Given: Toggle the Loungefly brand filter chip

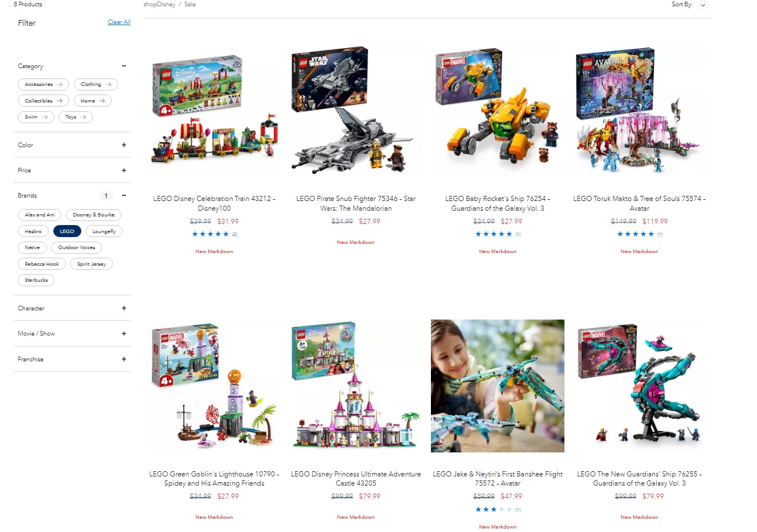Looking at the screenshot, I should [x=104, y=231].
